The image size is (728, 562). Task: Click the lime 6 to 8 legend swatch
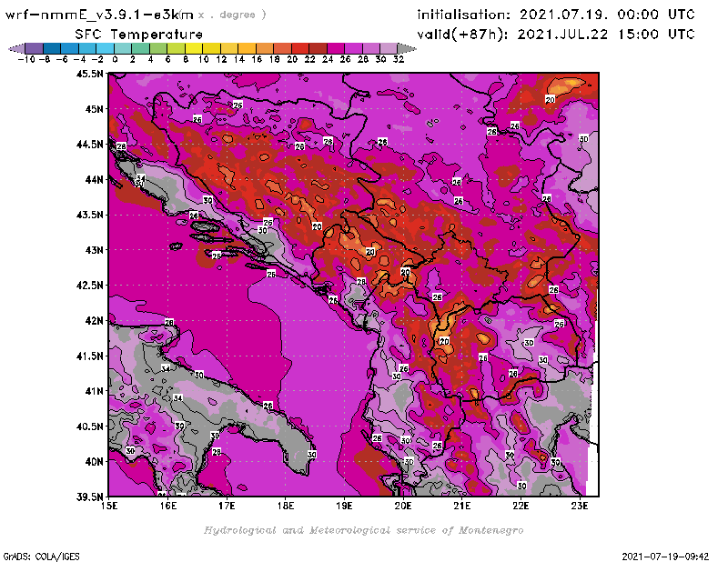[x=176, y=48]
